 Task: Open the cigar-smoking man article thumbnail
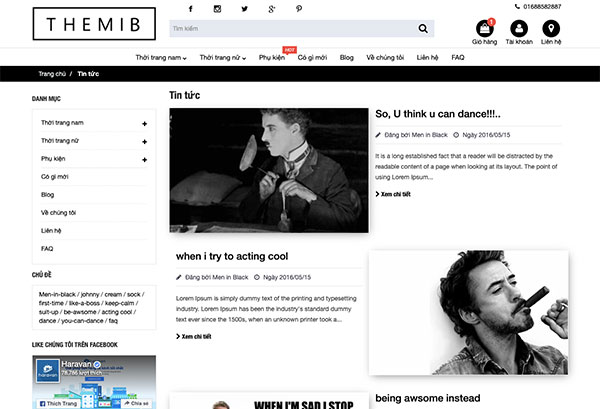(468, 313)
